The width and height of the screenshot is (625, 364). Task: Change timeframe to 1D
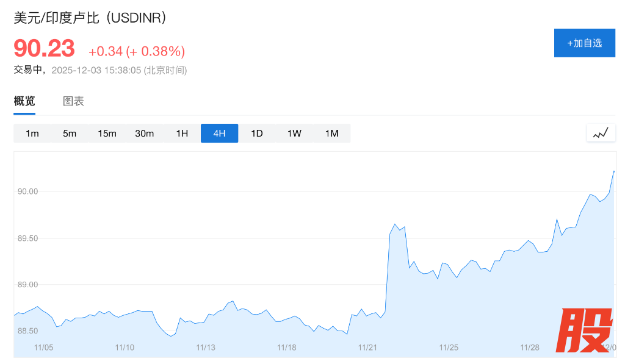257,134
